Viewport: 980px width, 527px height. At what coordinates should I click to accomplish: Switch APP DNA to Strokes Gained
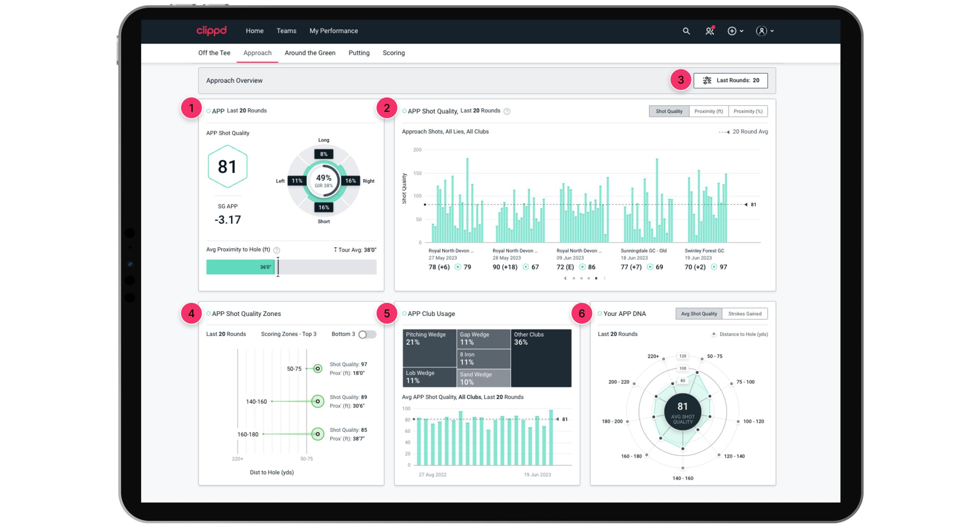pyautogui.click(x=745, y=314)
